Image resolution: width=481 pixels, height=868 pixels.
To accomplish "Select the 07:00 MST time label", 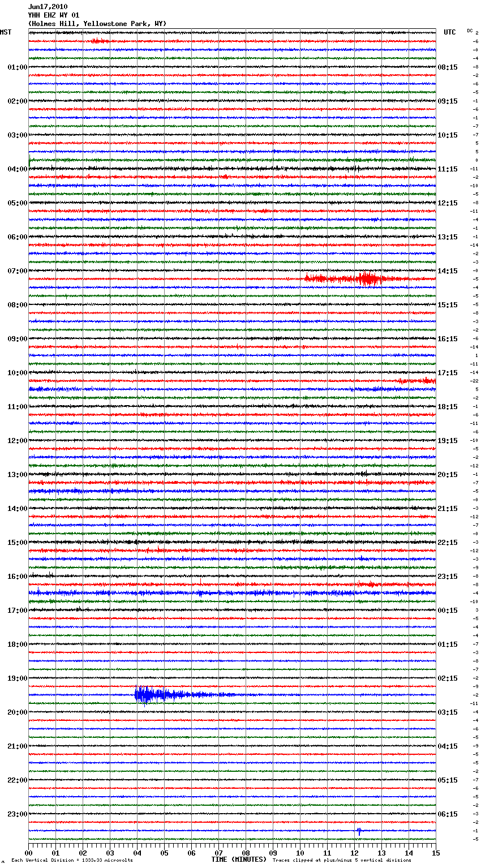I will tap(17, 271).
